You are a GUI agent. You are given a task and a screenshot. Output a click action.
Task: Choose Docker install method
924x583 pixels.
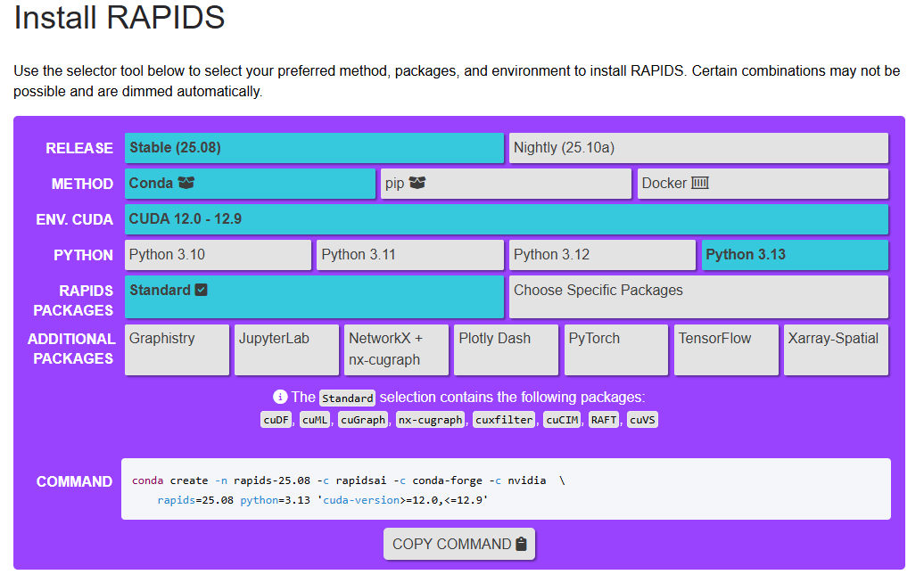click(763, 184)
